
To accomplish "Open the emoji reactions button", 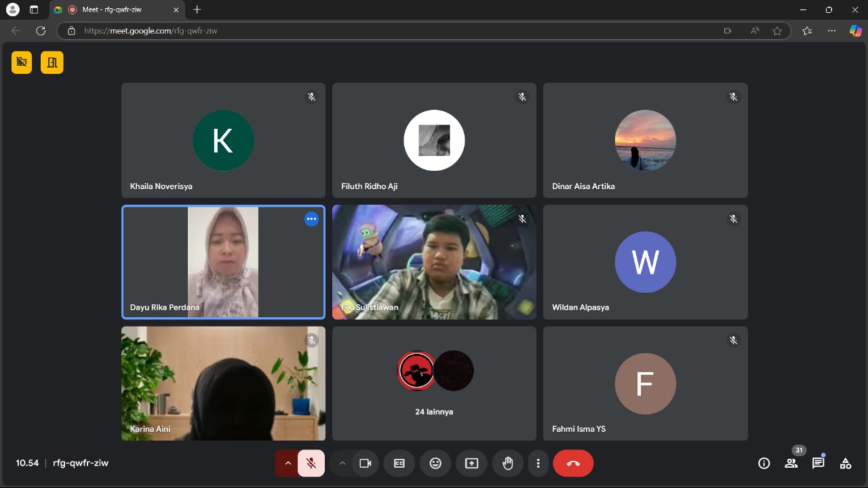I will (435, 464).
